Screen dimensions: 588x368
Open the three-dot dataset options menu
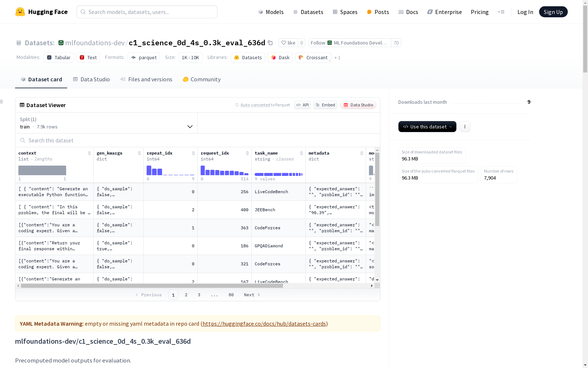[465, 127]
